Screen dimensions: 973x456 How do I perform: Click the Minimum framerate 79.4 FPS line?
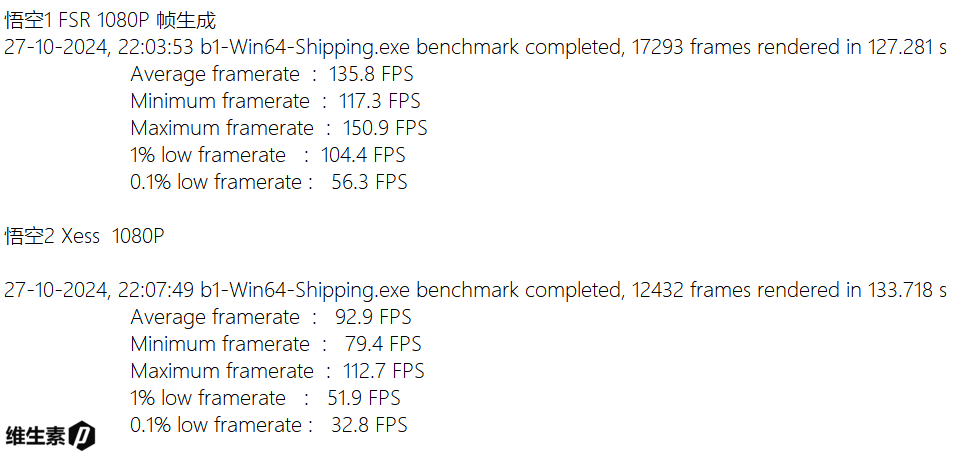point(276,344)
